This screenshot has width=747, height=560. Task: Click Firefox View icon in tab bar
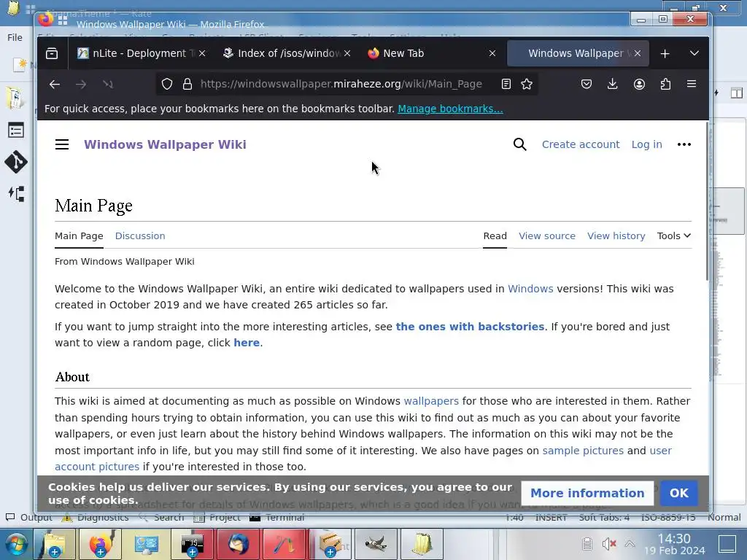click(x=52, y=53)
